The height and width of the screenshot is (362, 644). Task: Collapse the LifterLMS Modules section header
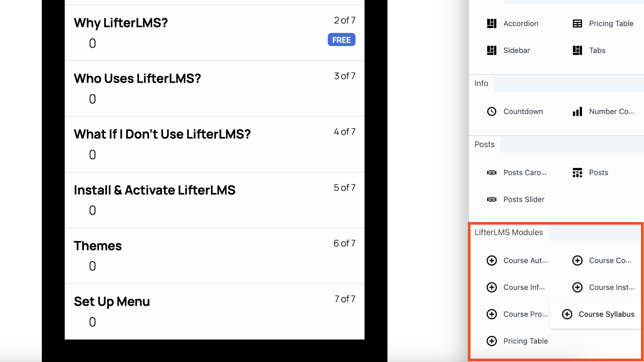coord(508,232)
